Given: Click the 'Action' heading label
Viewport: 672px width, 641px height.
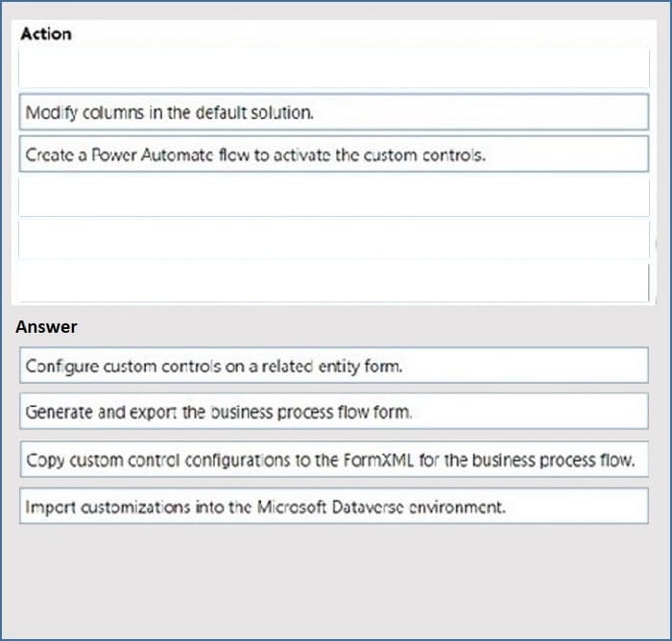Looking at the screenshot, I should [45, 34].
